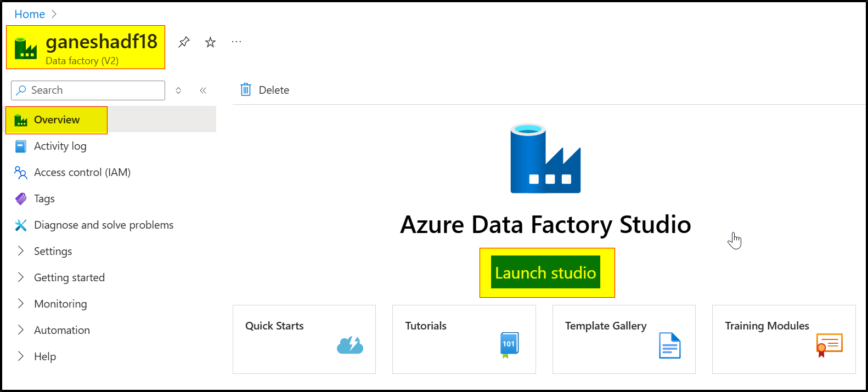The height and width of the screenshot is (392, 868).
Task: Click the Data Factory icon beside ganeshadf18
Action: click(x=24, y=47)
